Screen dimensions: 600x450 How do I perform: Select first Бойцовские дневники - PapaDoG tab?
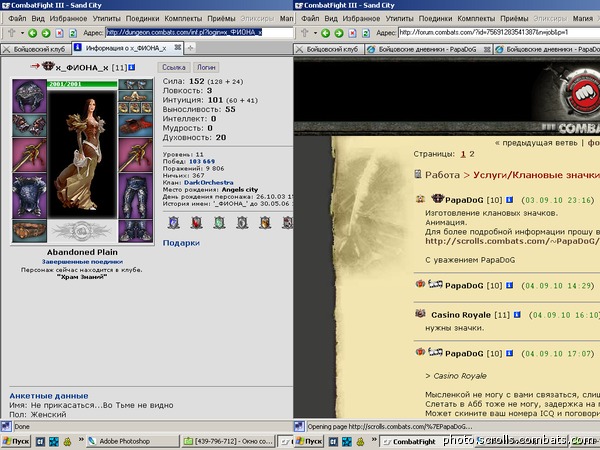(428, 49)
